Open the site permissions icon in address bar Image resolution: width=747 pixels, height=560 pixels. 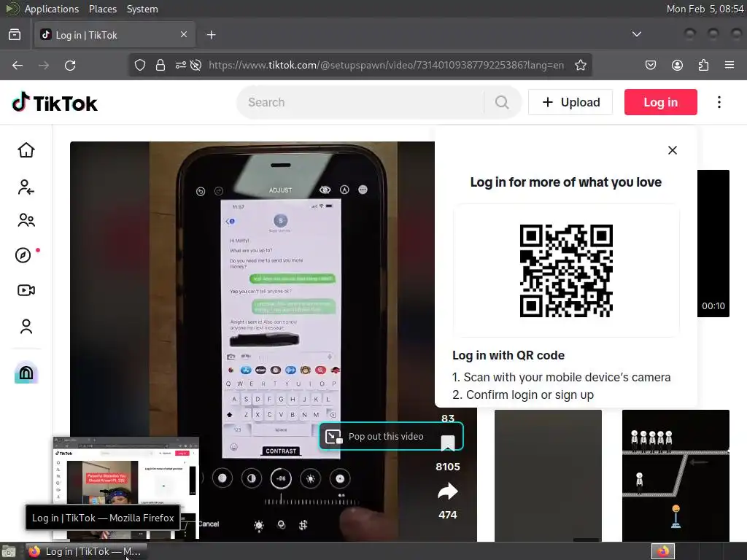[x=181, y=65]
